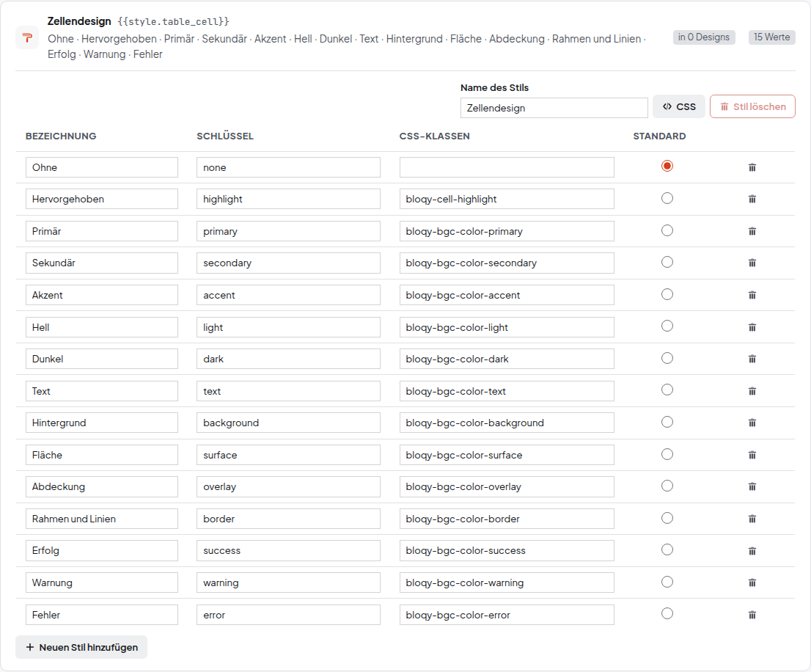
Task: Click the SCHLÜSSEL column header
Action: tap(225, 136)
